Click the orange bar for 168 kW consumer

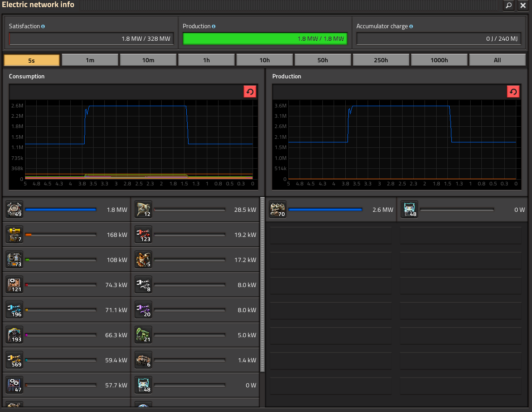click(x=61, y=235)
